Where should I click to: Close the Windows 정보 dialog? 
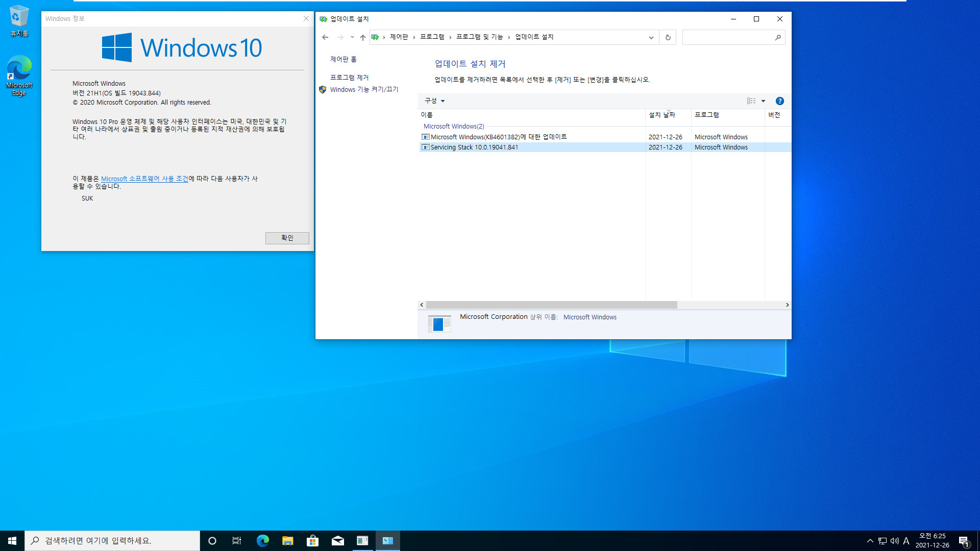click(306, 18)
